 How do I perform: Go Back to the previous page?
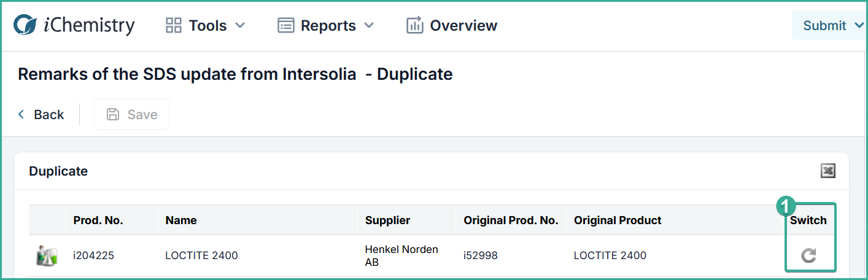(x=41, y=114)
